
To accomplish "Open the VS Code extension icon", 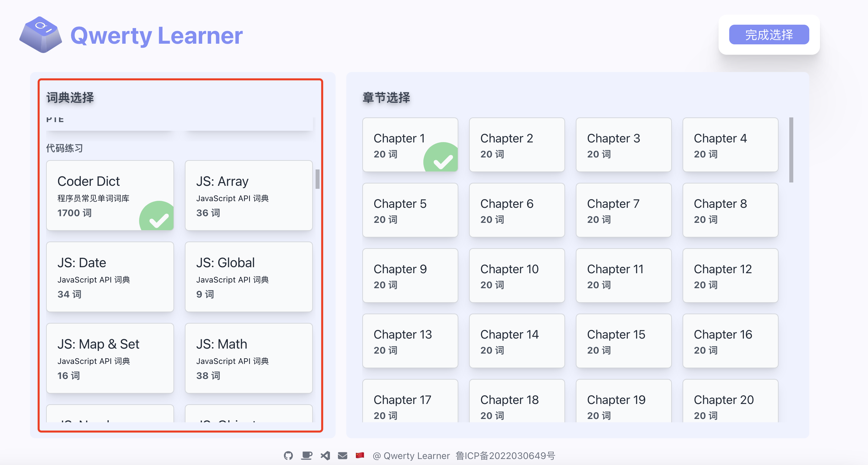I will pyautogui.click(x=325, y=456).
